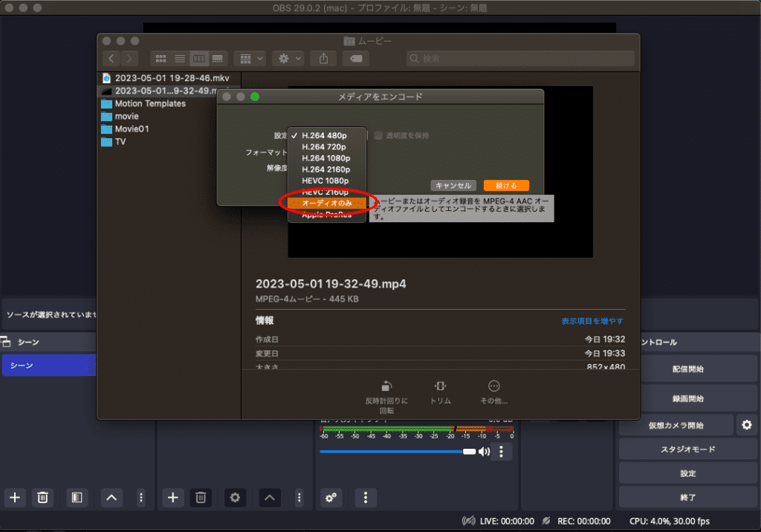Click the シーン panel header
761x532 pixels.
28,343
